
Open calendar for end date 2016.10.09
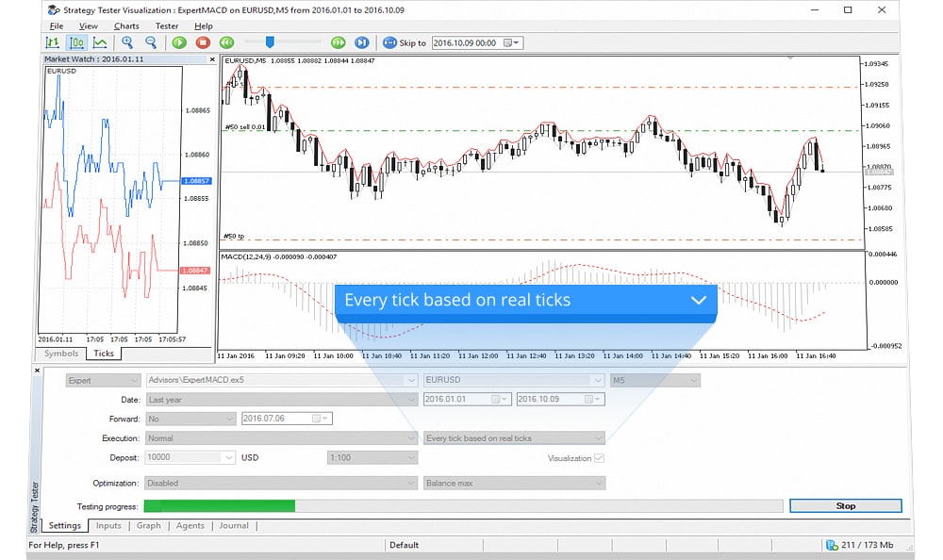(x=593, y=400)
